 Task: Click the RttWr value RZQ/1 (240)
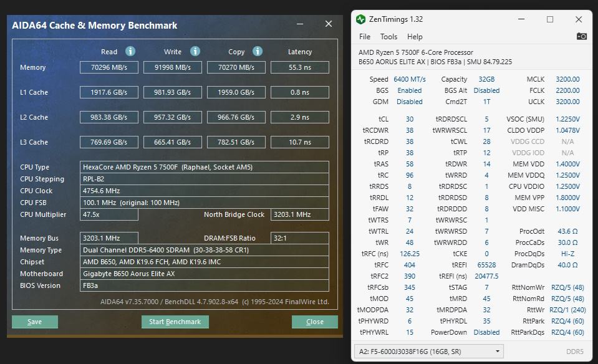point(567,310)
